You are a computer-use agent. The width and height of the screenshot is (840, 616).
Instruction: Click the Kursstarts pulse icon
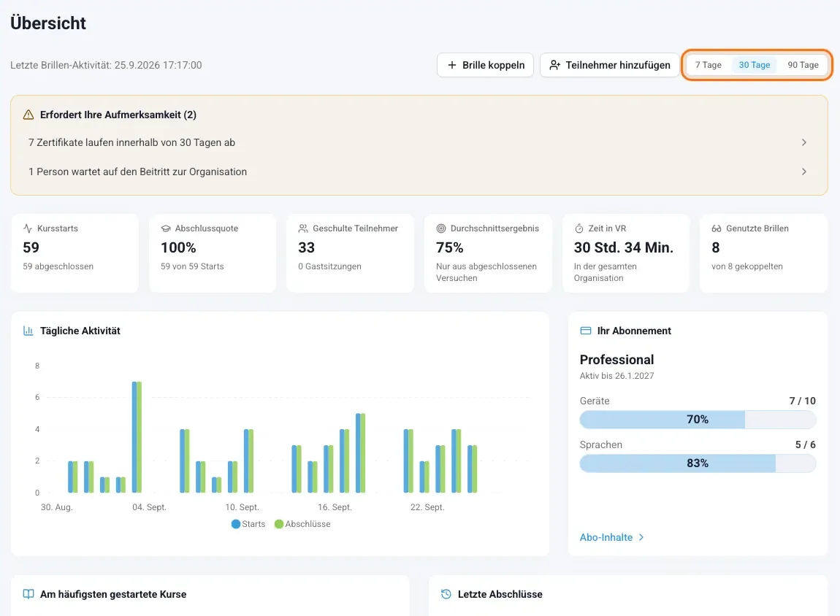coord(28,228)
